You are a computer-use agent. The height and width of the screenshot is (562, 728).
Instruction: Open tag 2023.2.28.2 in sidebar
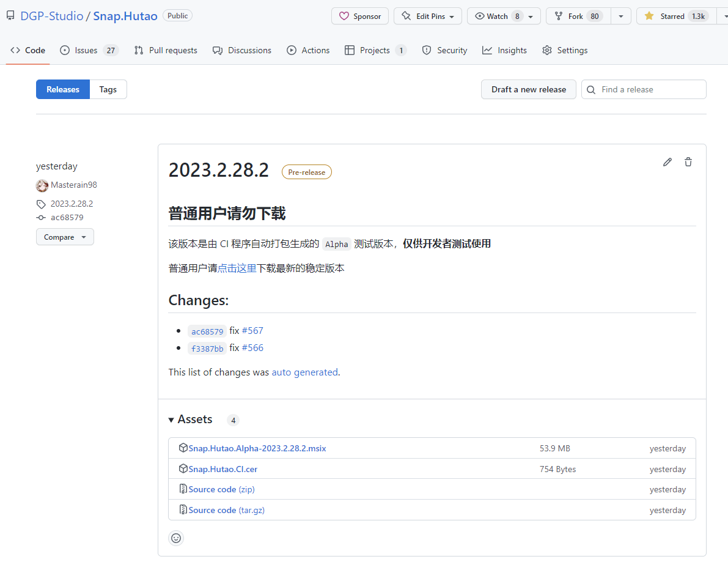click(72, 204)
